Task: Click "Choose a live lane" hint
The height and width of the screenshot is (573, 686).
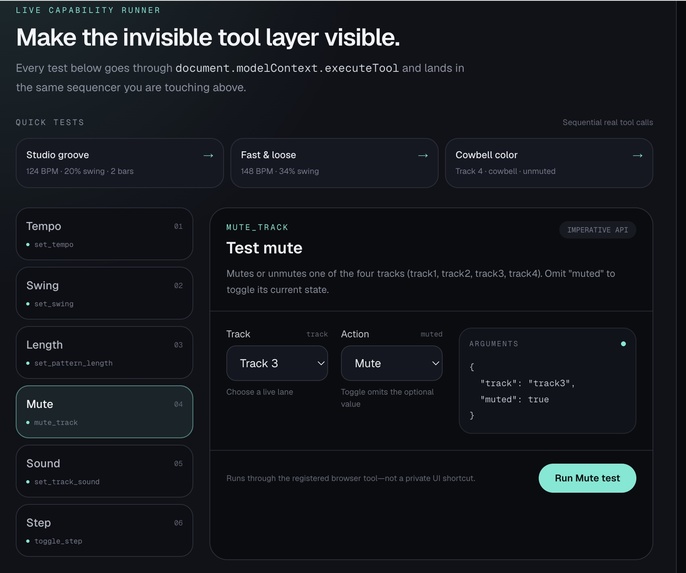Action: [x=259, y=392]
